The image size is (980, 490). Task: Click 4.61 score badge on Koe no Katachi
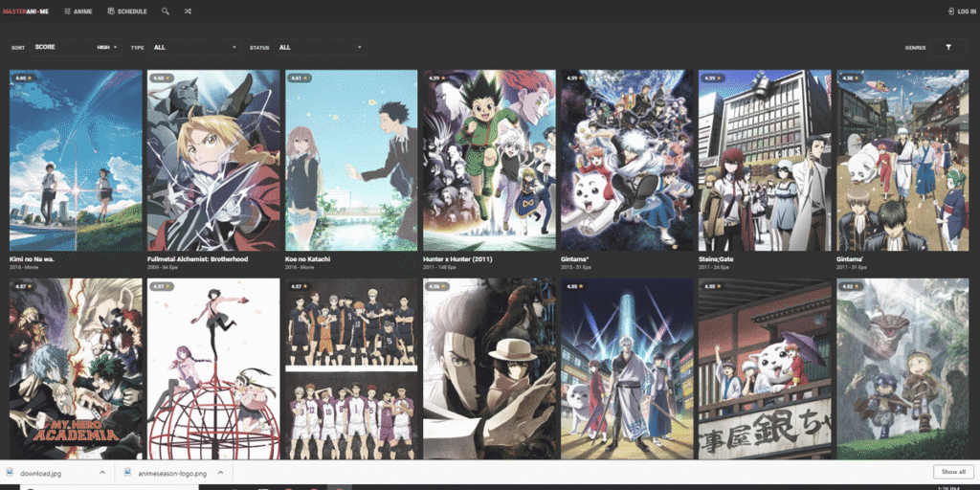point(300,78)
